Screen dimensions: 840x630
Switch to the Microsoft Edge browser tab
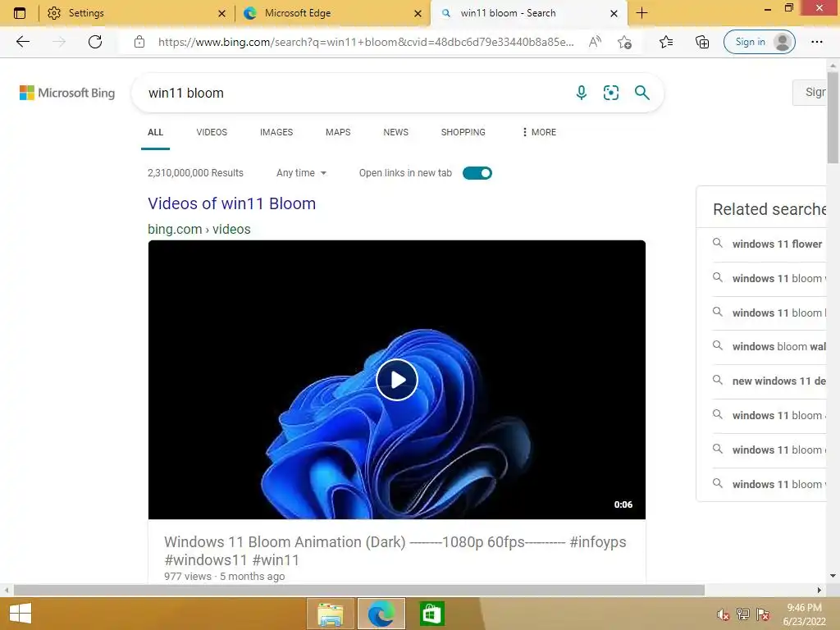(x=331, y=13)
